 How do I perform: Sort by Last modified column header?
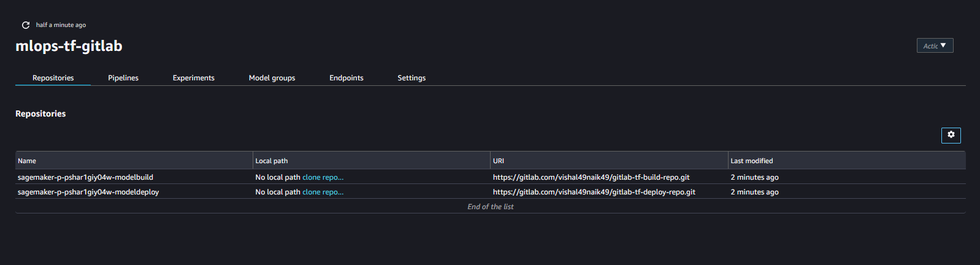coord(752,161)
